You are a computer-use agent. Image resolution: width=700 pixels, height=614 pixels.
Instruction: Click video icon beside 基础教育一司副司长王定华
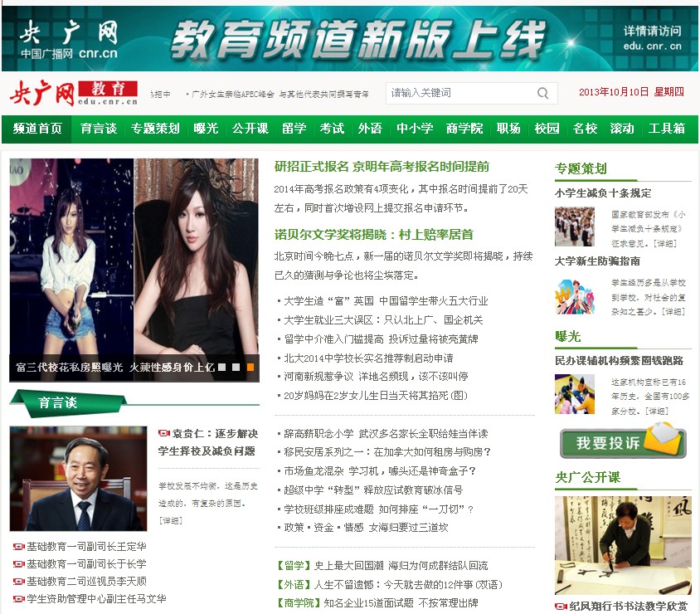click(18, 547)
